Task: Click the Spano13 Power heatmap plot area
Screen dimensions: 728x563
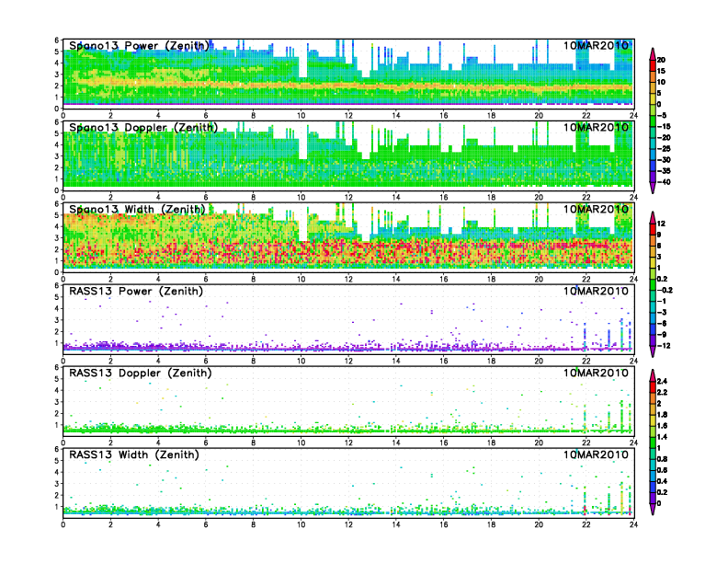Action: pos(348,74)
